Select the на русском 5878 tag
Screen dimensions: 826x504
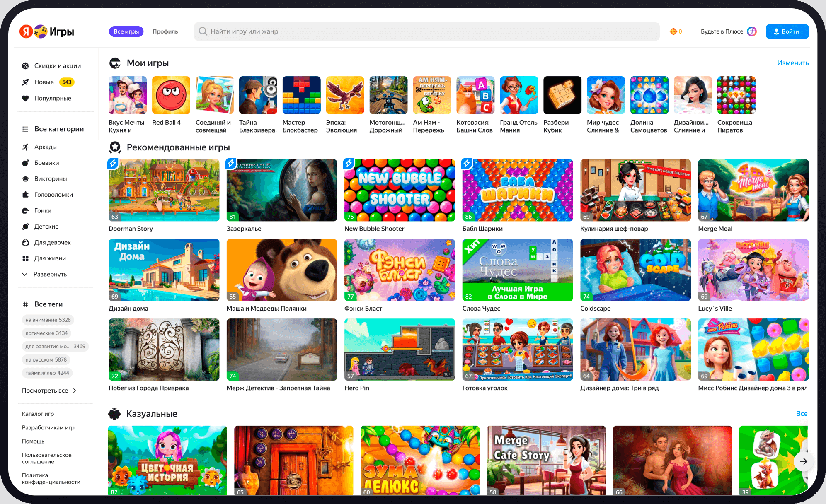(x=46, y=359)
